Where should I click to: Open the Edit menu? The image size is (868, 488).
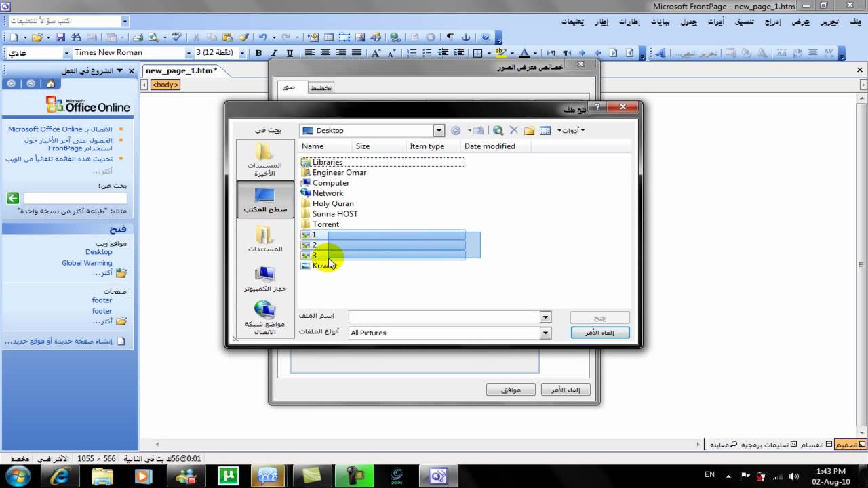coord(830,22)
